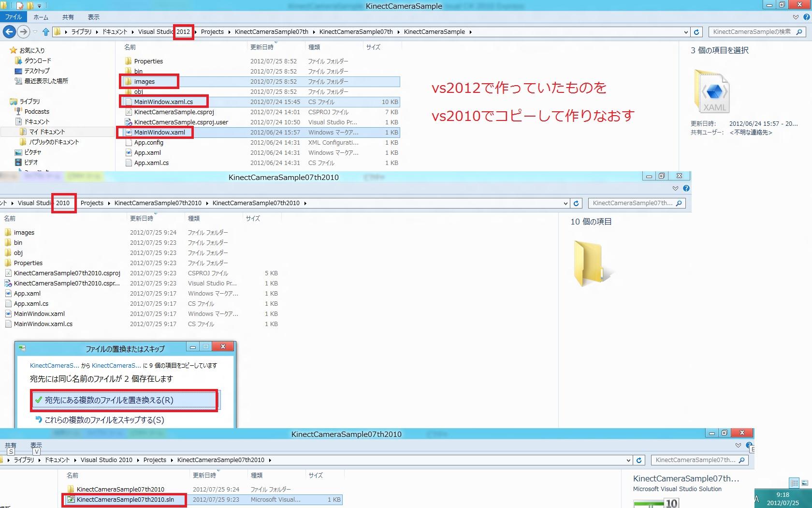Click the Properties folder icon in top window

coord(128,61)
